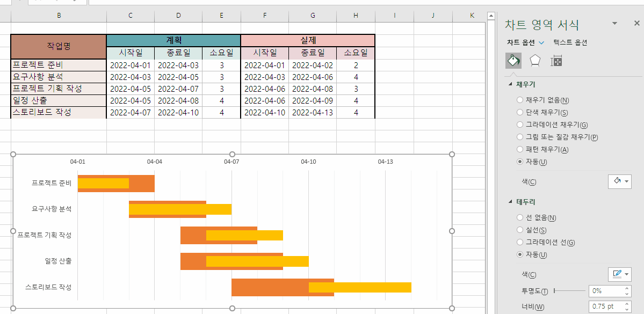The image size is (644, 314).
Task: Click the 2022-04-13 actual end date cell
Action: (313, 113)
